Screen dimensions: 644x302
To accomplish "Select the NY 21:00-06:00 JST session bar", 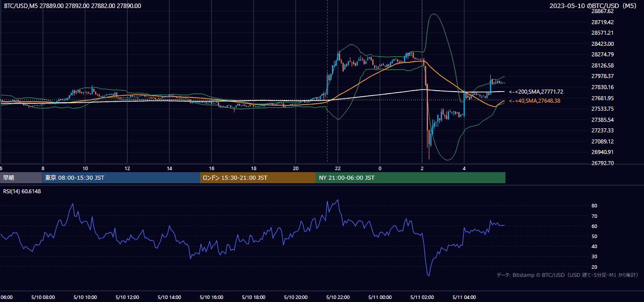I will (x=411, y=178).
